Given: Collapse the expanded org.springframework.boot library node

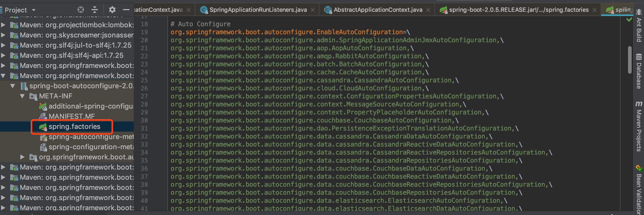Looking at the screenshot, I should 3,76.
